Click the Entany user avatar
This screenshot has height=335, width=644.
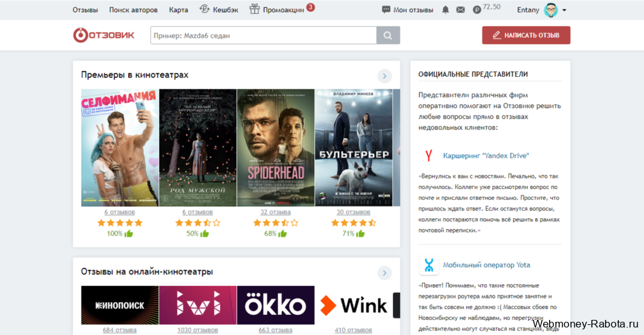551,10
